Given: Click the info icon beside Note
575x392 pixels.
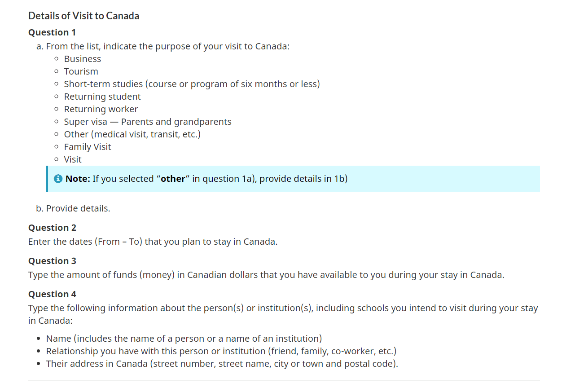Looking at the screenshot, I should (58, 179).
